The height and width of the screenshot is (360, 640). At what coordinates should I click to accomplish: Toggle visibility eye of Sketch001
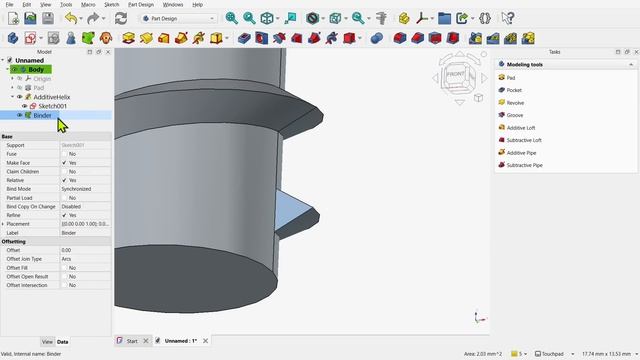pyautogui.click(x=24, y=106)
